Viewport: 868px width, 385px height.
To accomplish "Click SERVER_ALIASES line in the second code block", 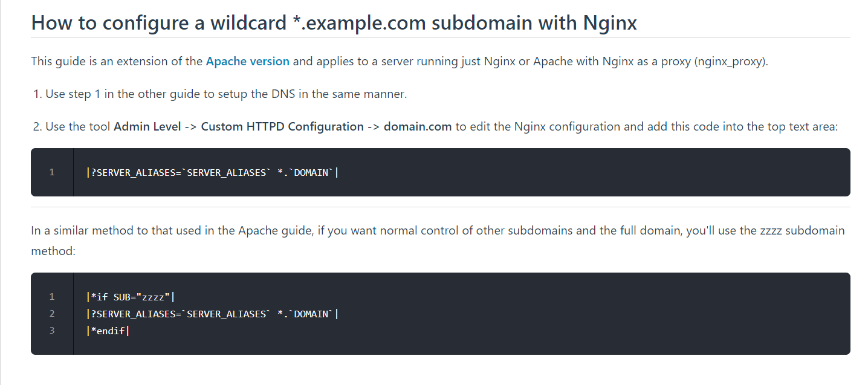I will [212, 314].
